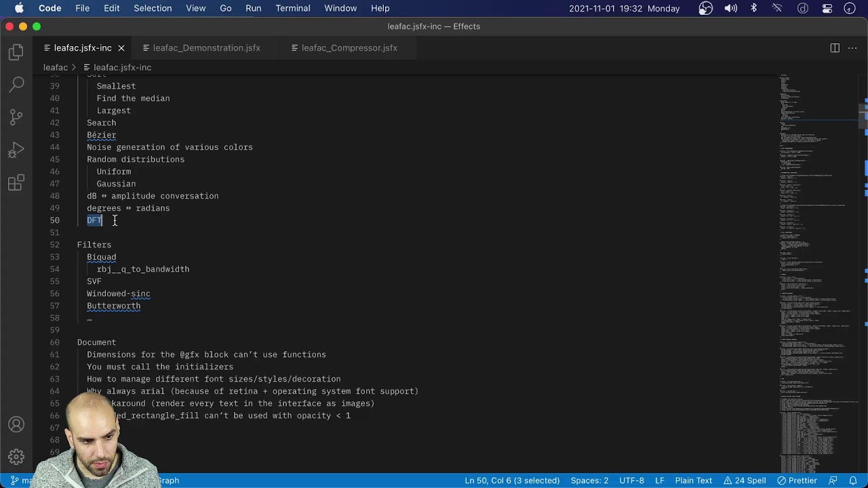Screen dimensions: 868x488
Task: Click the Biquad line
Action: click(x=102, y=257)
